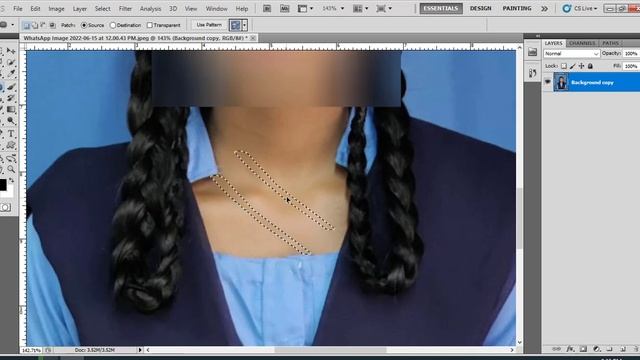The height and width of the screenshot is (360, 640).
Task: Set the white background color swatch
Action: pyautogui.click(x=9, y=192)
